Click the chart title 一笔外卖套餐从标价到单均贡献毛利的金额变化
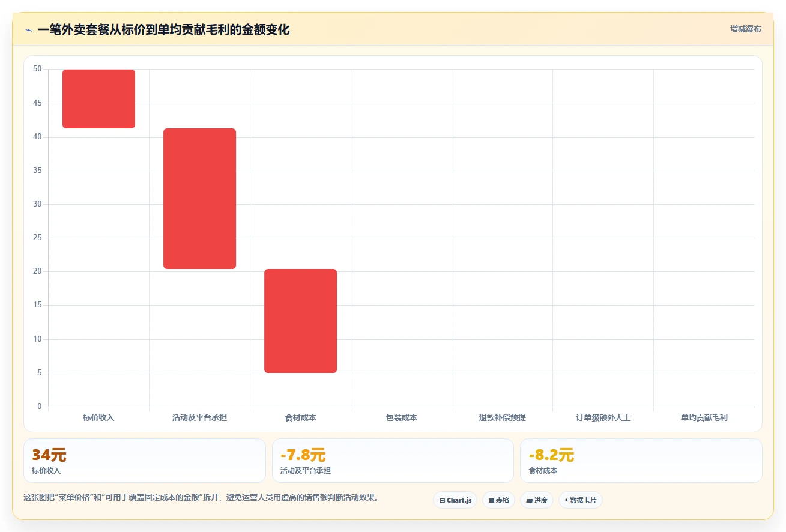The image size is (786, 532). [163, 30]
